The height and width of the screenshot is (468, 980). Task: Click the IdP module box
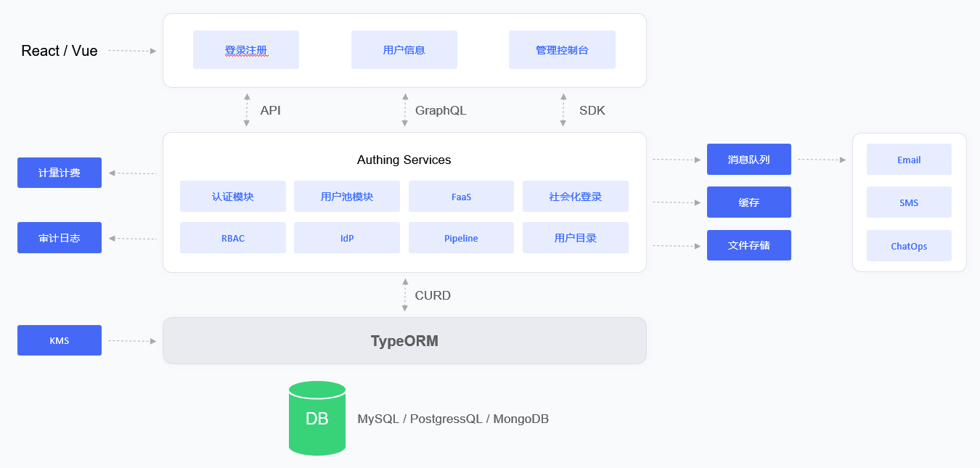click(347, 238)
